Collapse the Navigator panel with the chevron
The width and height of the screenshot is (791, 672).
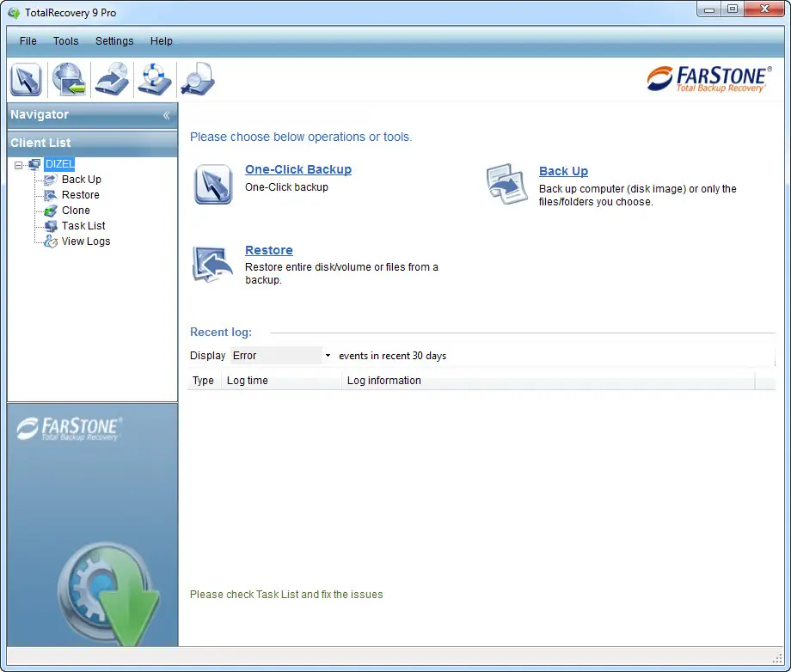pos(167,115)
